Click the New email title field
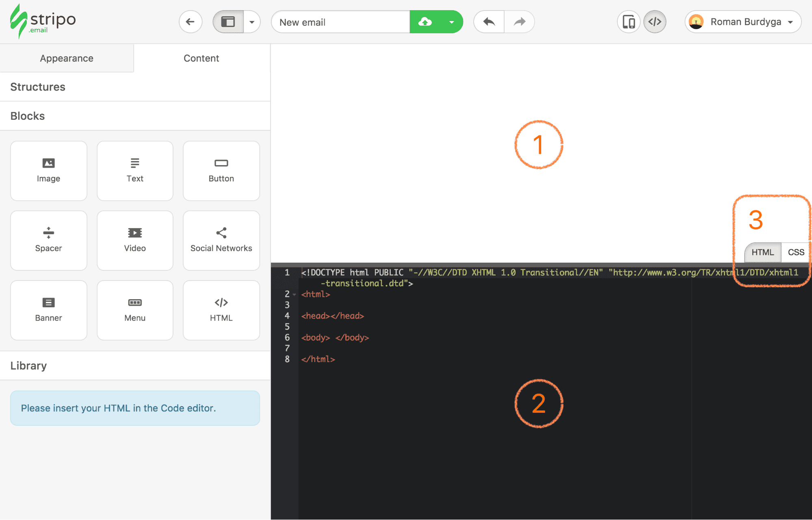812x520 pixels. click(x=340, y=22)
